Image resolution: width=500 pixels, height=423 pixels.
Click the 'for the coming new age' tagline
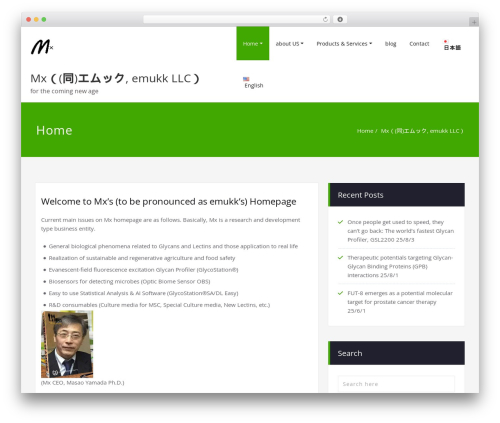pyautogui.click(x=64, y=91)
